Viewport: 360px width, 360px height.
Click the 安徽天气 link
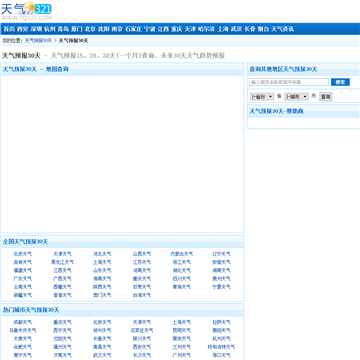click(x=221, y=262)
